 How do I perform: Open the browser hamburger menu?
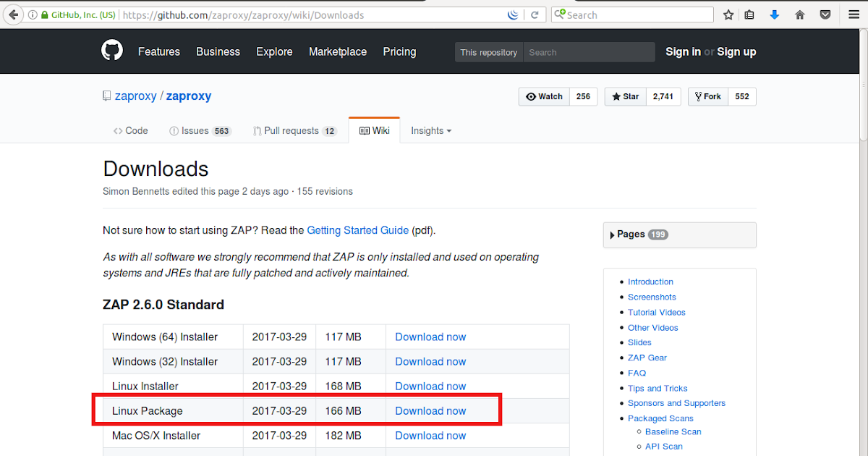coord(852,14)
